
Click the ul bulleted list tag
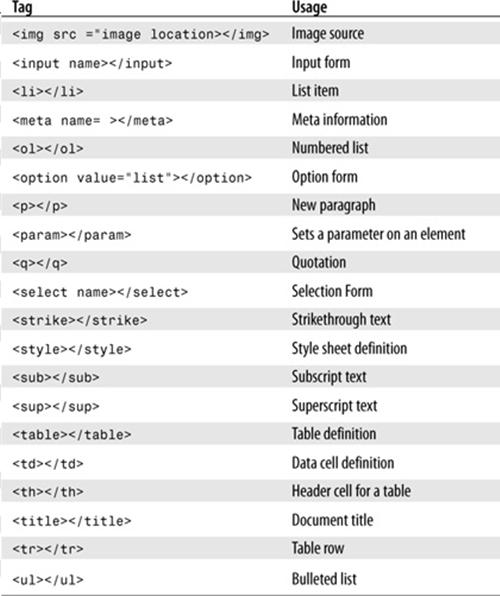pyautogui.click(x=48, y=580)
